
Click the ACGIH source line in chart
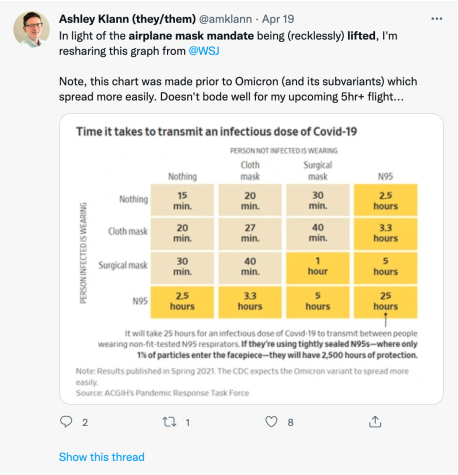coord(162,393)
